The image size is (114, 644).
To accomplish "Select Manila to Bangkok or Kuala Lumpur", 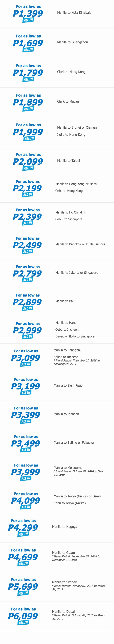I will pyautogui.click(x=80, y=244).
